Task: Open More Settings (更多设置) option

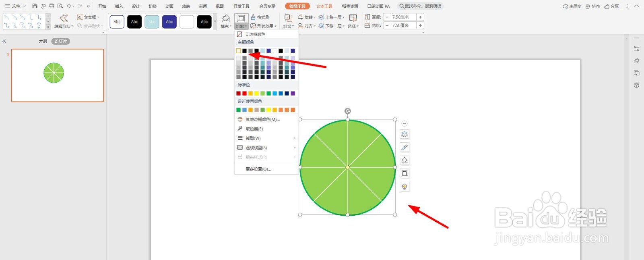Action: point(266,169)
